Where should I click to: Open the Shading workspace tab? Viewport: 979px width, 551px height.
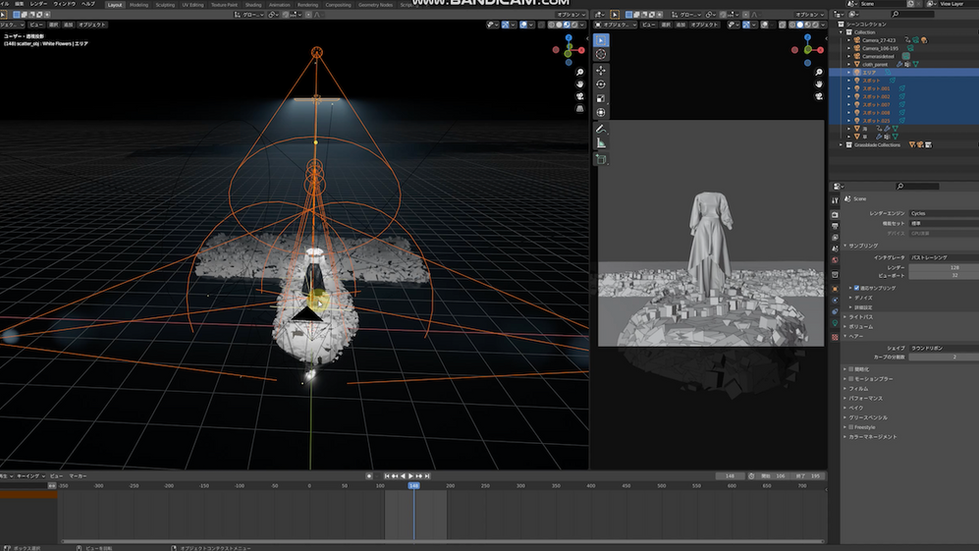253,4
